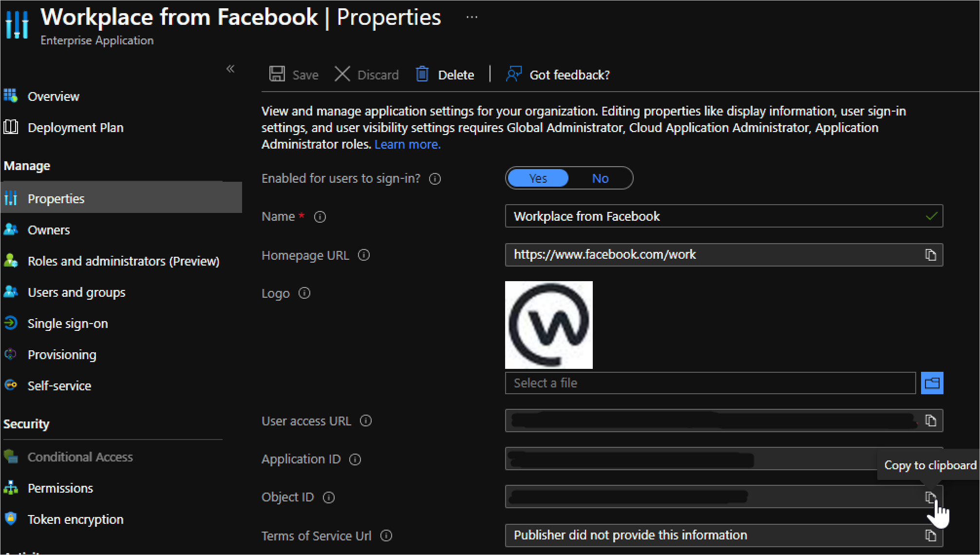The image size is (980, 555).
Task: Click Copy to clipboard for Object ID
Action: (929, 497)
